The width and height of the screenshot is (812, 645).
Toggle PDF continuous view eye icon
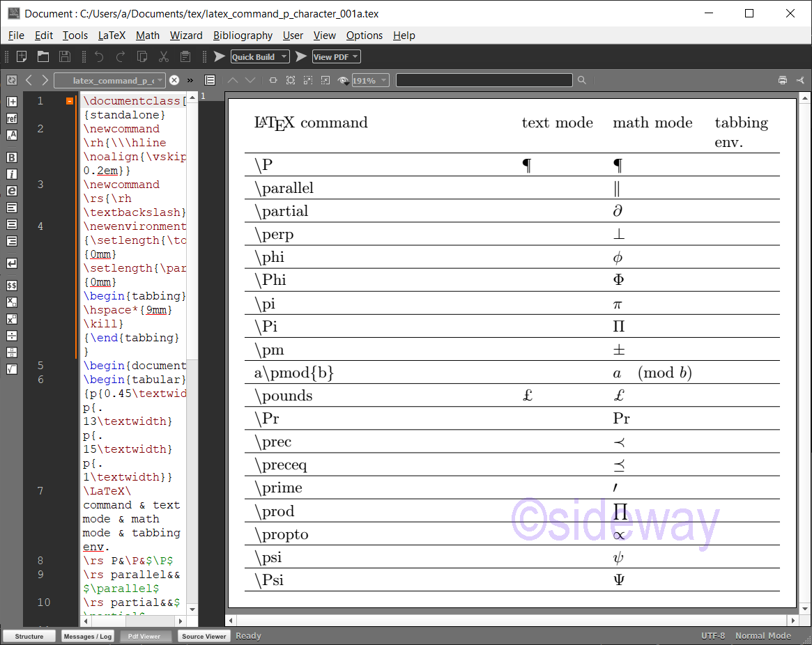[343, 80]
